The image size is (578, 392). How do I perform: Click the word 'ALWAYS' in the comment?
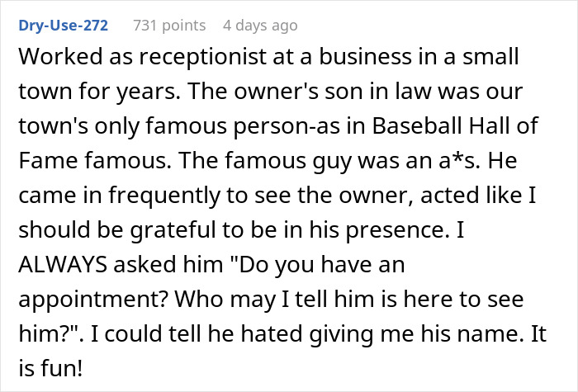(x=63, y=265)
